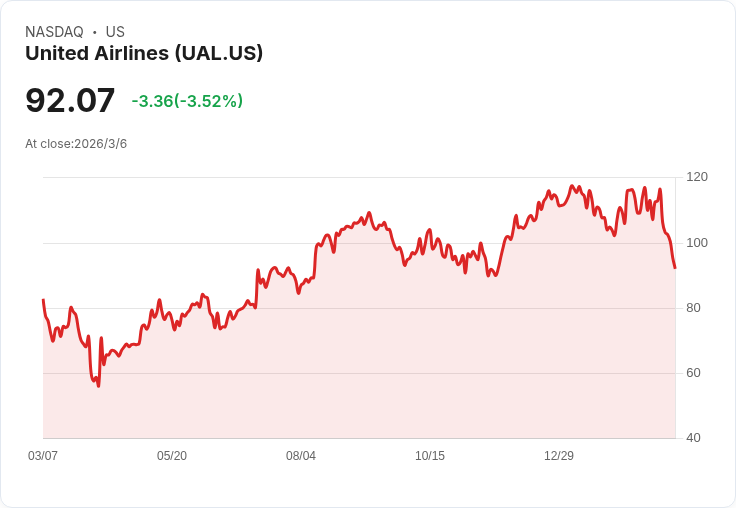Viewport: 736px width, 508px height.
Task: Click the 40 y-axis label
Action: tap(693, 438)
